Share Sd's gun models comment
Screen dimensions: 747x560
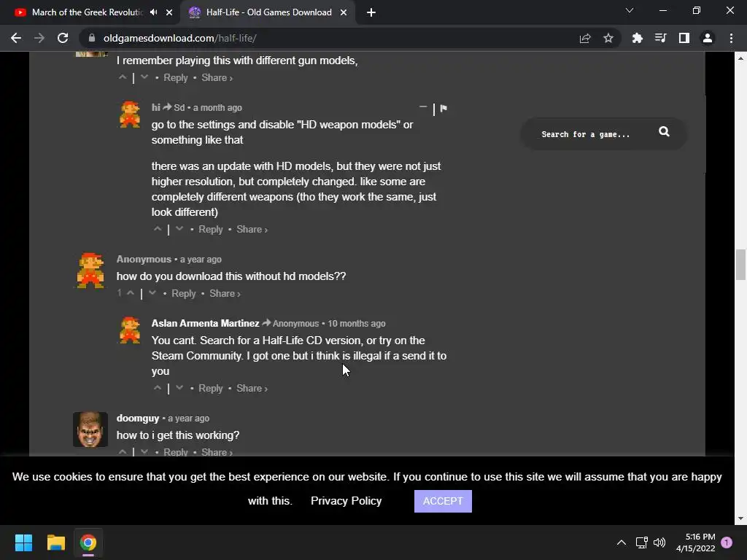[217, 77]
